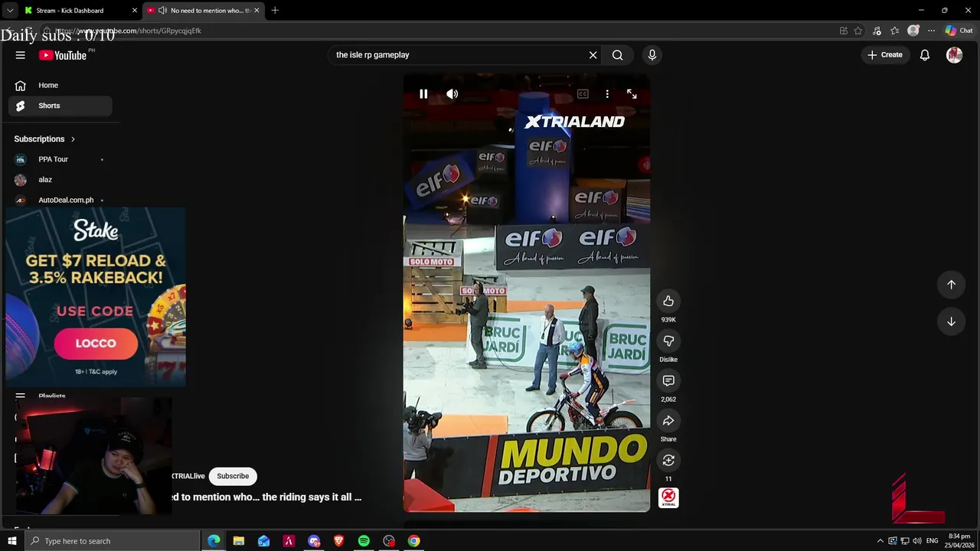Open Brave browser from the taskbar

point(338,541)
